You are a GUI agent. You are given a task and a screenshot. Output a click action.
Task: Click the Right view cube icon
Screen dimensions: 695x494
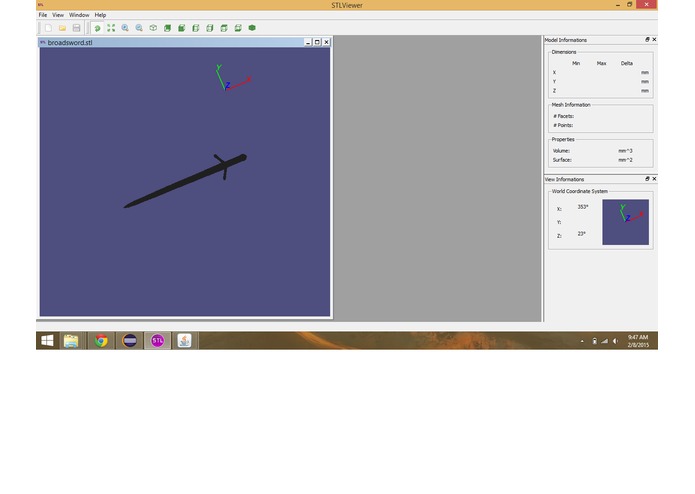(210, 28)
